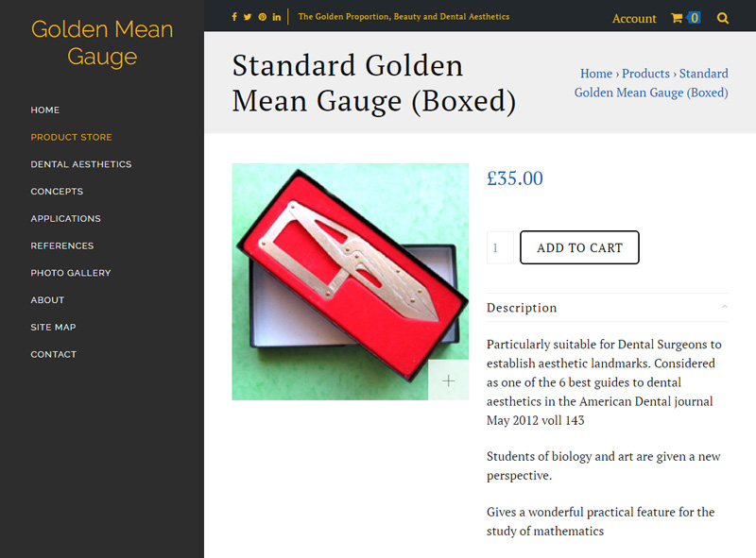Open References in the sidebar
The image size is (756, 558).
pos(62,245)
